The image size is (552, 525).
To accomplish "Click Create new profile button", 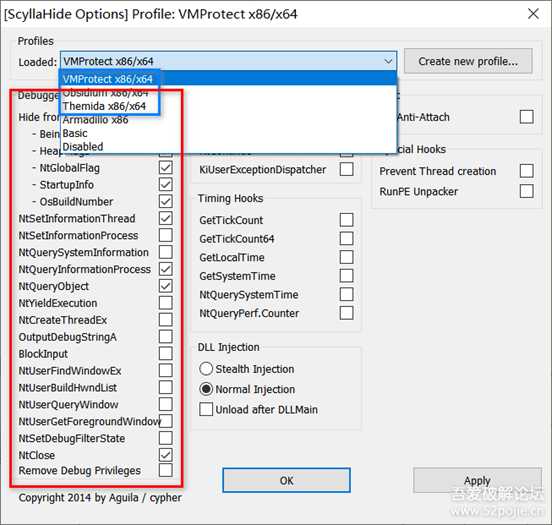I will tap(468, 61).
